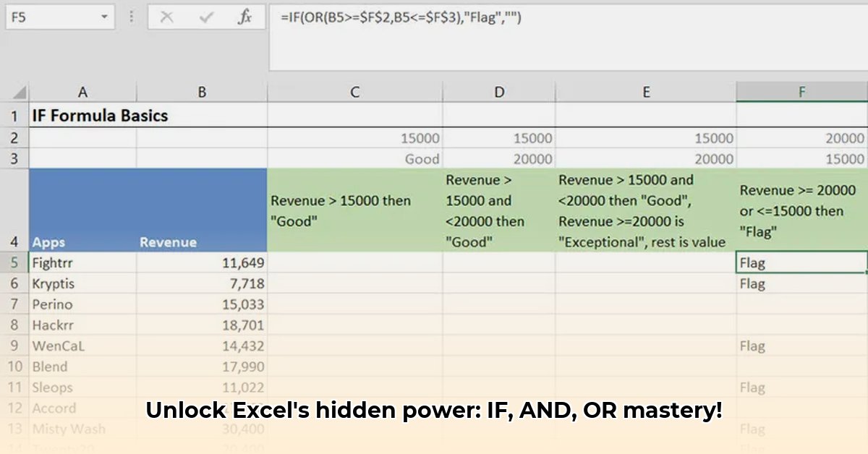The image size is (868, 454).
Task: Select revenue value 11,022
Action: point(202,387)
